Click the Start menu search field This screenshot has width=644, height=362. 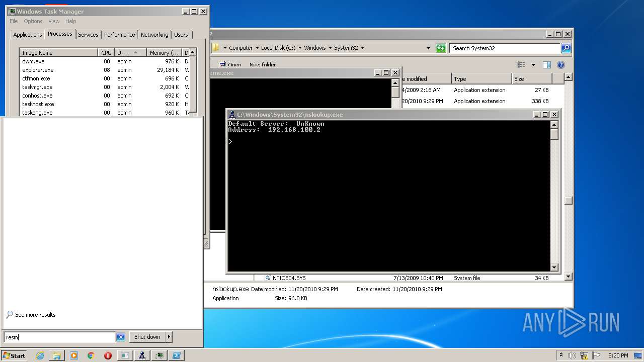[x=60, y=337]
